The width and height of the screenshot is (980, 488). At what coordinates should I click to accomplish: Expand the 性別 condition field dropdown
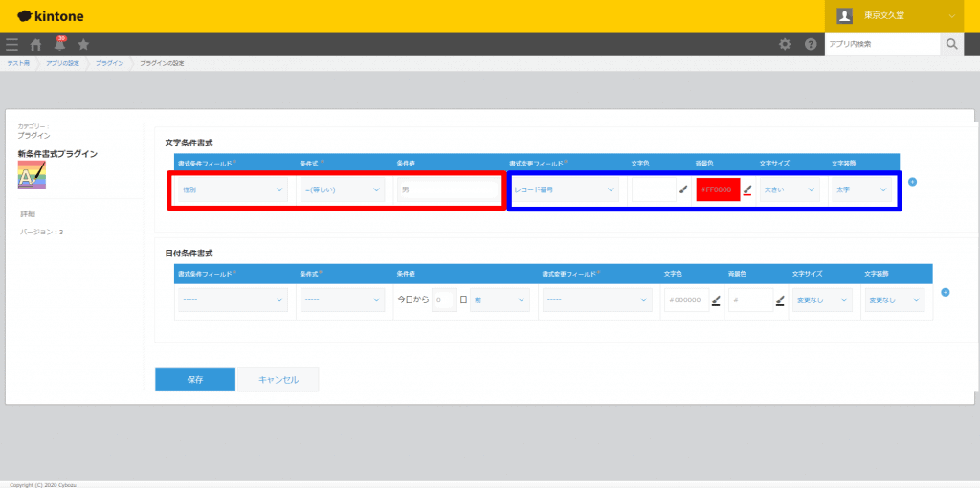[x=232, y=189]
